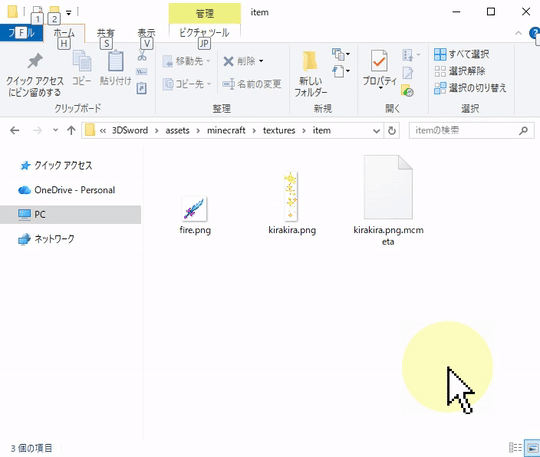Image resolution: width=540 pixels, height=457 pixels.
Task: Open the Easy access menu icon
Action: coord(340,72)
